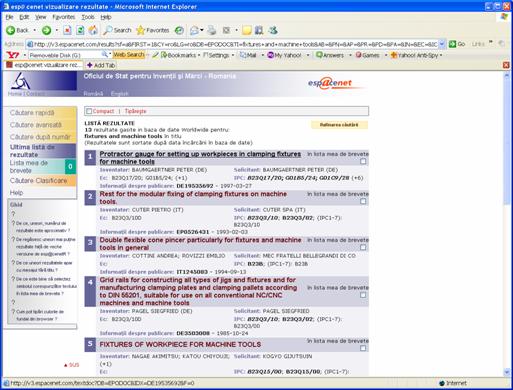Expand the Yahoo Bookmarks dropdown

point(199,55)
